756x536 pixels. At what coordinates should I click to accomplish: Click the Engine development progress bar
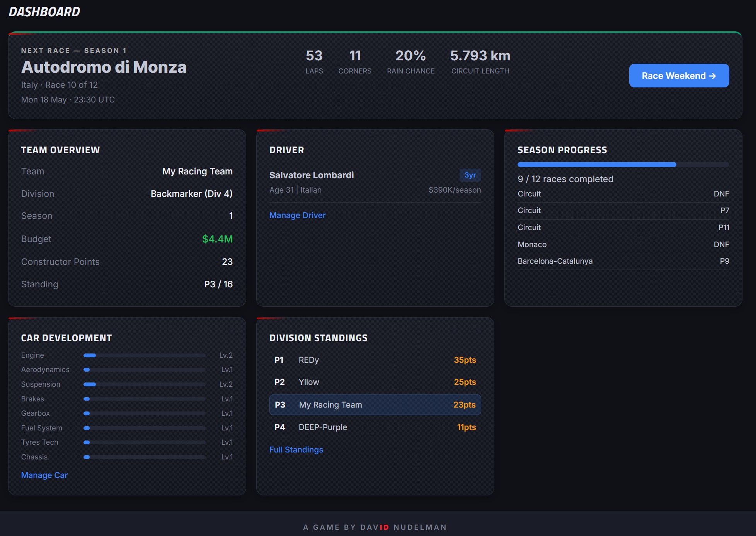(145, 355)
